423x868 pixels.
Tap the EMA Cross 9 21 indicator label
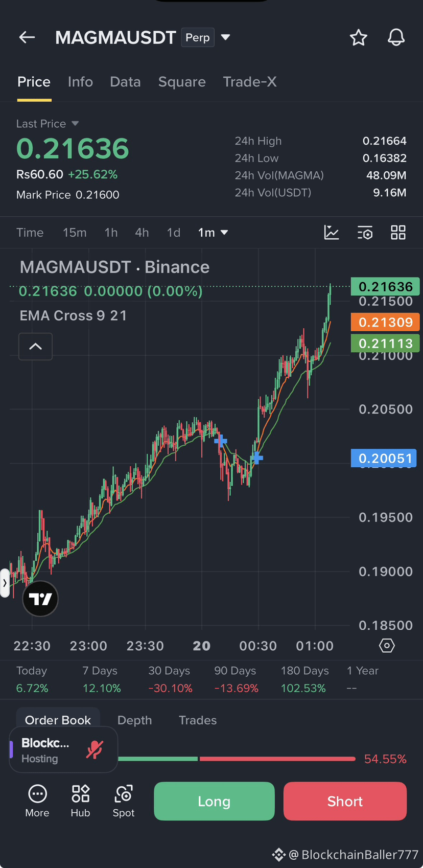pyautogui.click(x=73, y=315)
